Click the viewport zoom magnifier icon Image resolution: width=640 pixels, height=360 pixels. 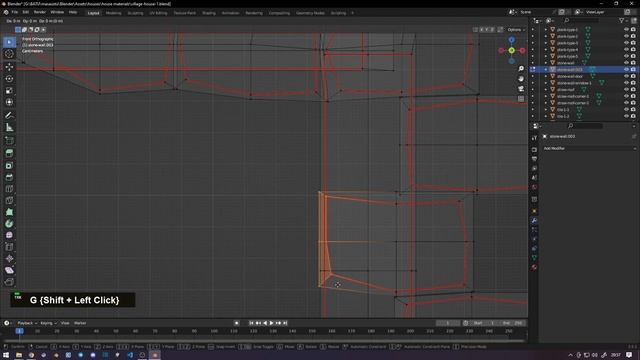(x=521, y=69)
